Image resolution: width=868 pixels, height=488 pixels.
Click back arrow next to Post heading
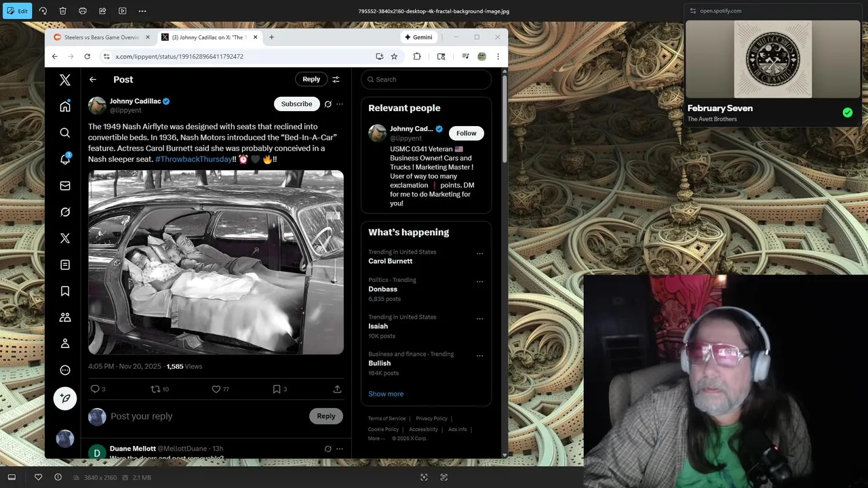93,79
